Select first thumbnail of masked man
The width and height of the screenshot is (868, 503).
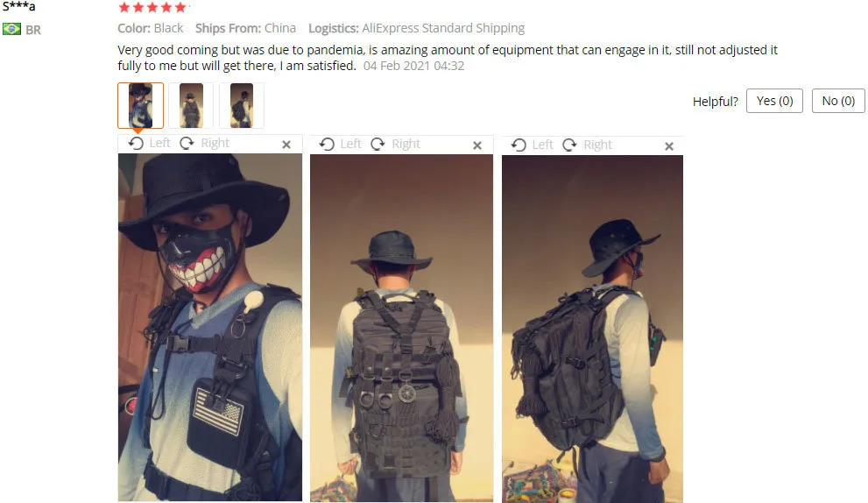pyautogui.click(x=141, y=105)
